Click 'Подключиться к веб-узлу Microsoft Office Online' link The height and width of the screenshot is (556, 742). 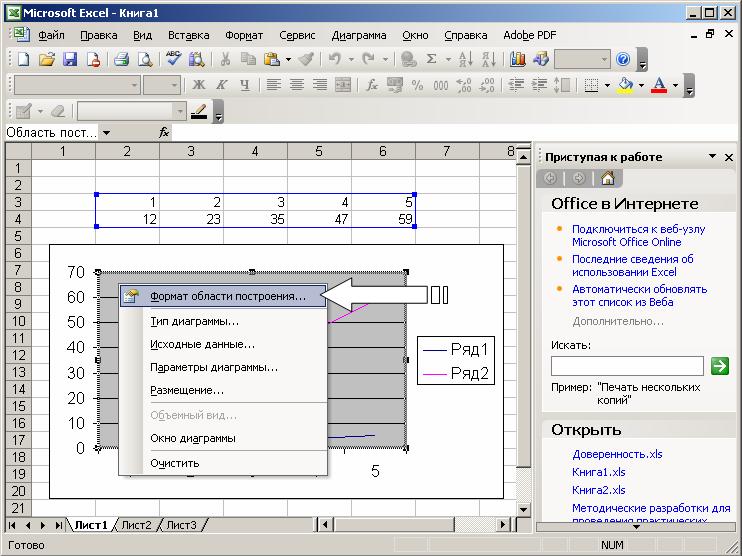click(x=638, y=236)
